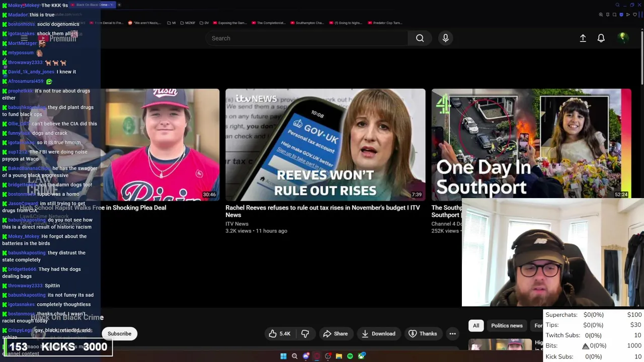The width and height of the screenshot is (644, 362).
Task: Open File Explorer from the taskbar
Action: (339, 356)
